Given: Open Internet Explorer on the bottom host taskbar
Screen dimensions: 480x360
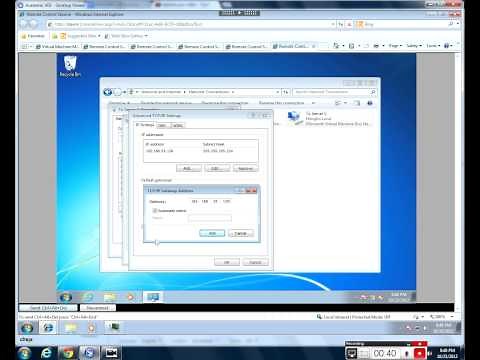Looking at the screenshot, I should point(46,353).
